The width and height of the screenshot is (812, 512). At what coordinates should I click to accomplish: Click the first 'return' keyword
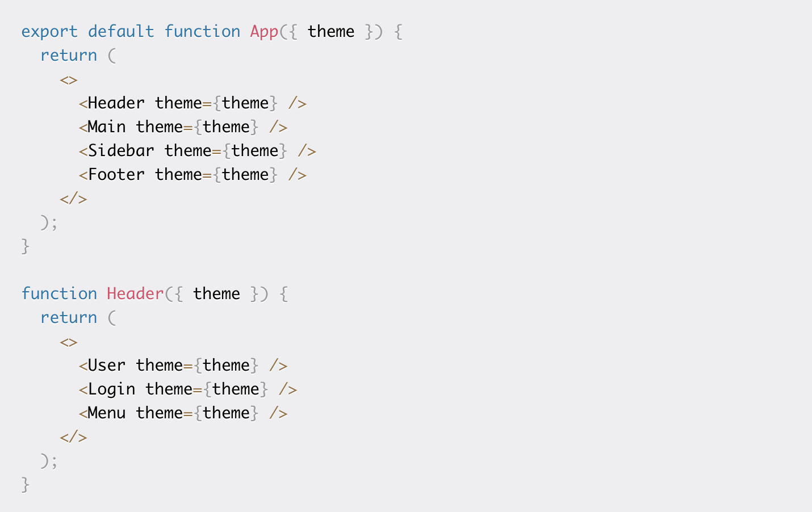pos(69,56)
